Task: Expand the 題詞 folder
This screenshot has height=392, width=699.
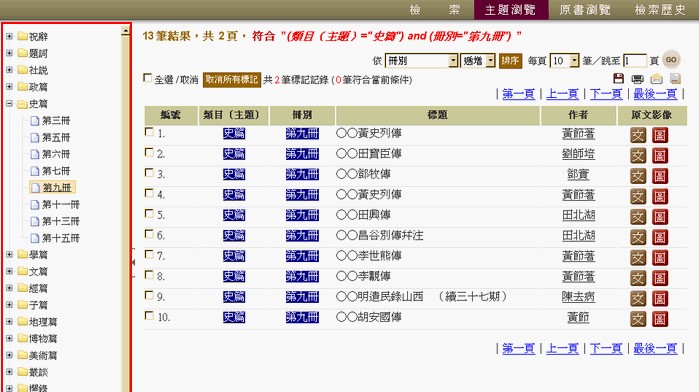Action: click(9, 53)
